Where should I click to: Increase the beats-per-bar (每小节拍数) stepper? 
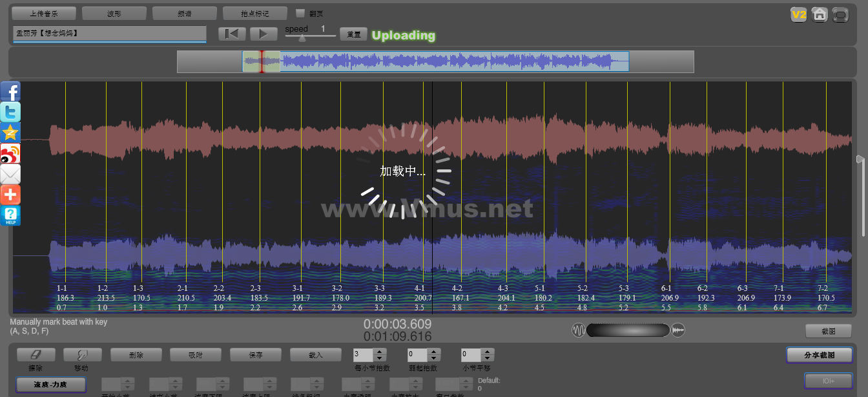coord(380,352)
